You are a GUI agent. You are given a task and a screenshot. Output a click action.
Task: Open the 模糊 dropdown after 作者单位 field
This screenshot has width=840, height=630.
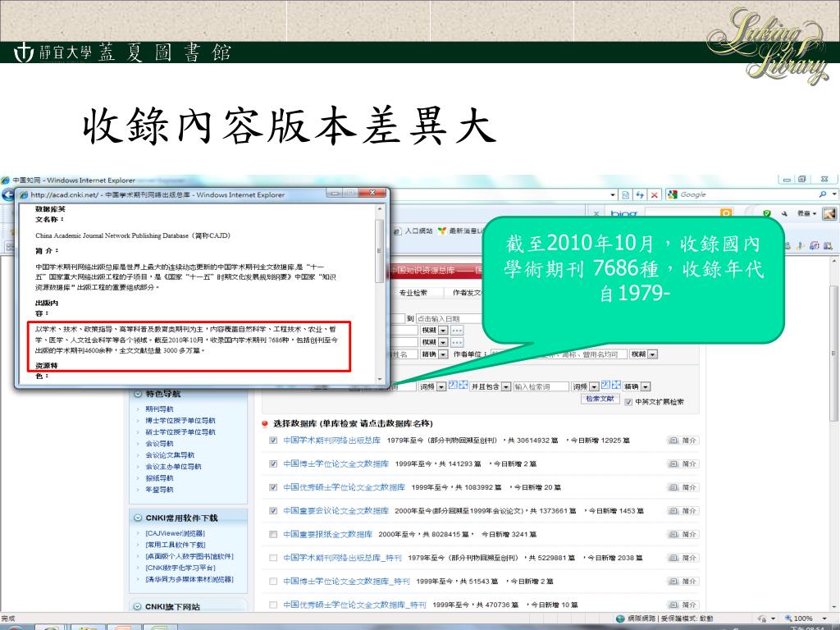pyautogui.click(x=652, y=354)
